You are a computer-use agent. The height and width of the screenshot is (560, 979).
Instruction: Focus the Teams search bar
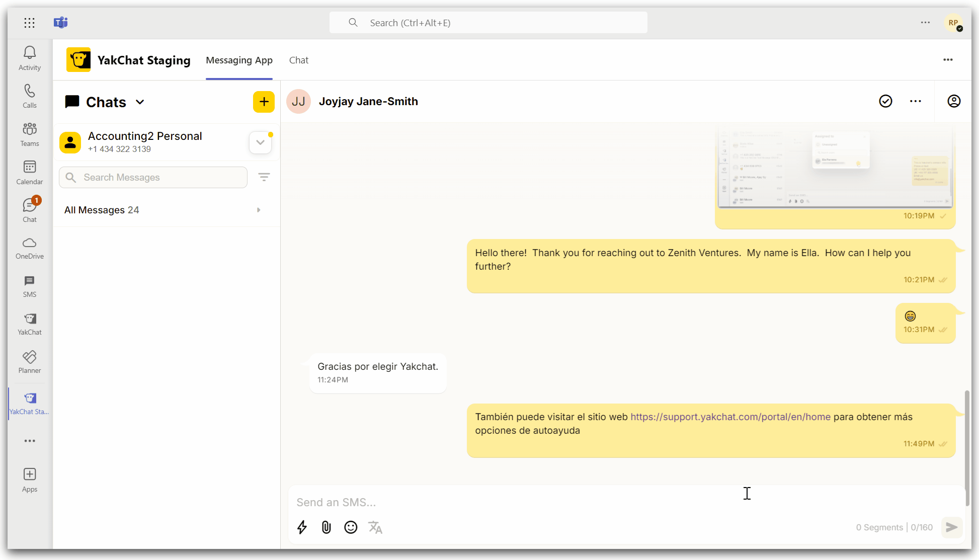click(x=488, y=23)
